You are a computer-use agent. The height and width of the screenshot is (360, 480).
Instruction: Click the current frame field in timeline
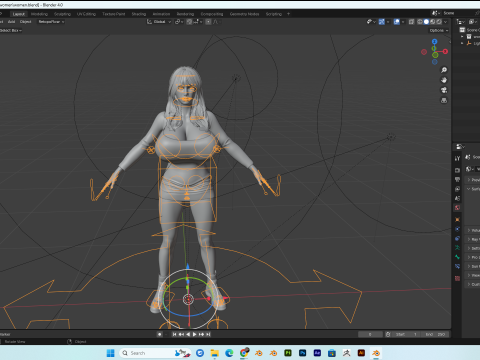click(x=370, y=334)
